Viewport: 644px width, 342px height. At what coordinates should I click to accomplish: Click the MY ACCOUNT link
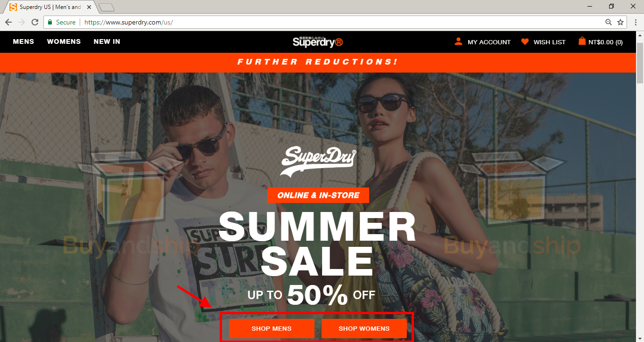(x=489, y=42)
